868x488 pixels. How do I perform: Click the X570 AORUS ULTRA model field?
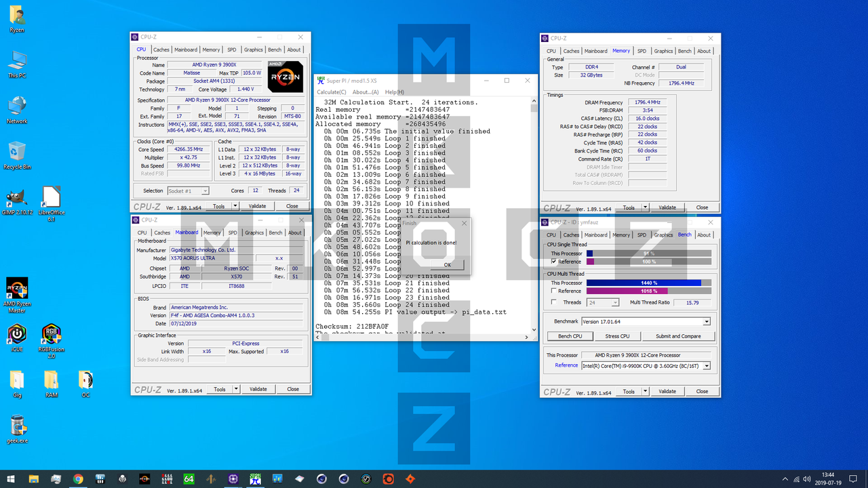click(x=212, y=258)
